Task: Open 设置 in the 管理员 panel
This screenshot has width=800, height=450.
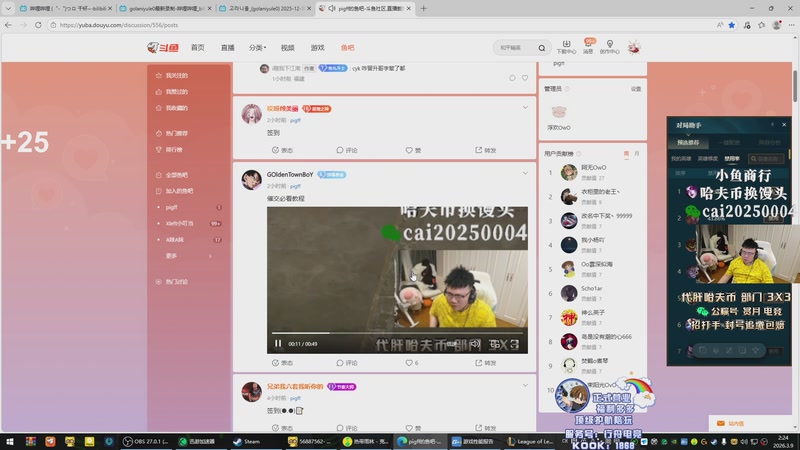Action: click(636, 89)
